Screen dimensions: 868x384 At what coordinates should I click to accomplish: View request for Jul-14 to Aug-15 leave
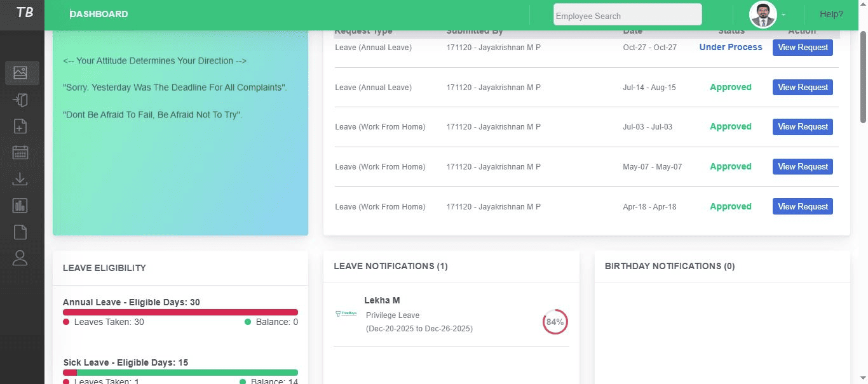click(x=803, y=88)
